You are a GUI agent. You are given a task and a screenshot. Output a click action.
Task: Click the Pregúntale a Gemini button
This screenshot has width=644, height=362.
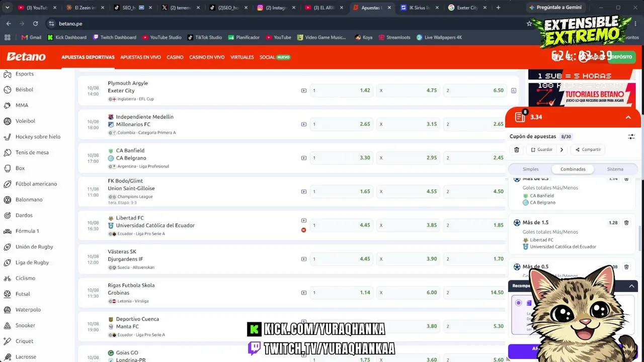(555, 8)
